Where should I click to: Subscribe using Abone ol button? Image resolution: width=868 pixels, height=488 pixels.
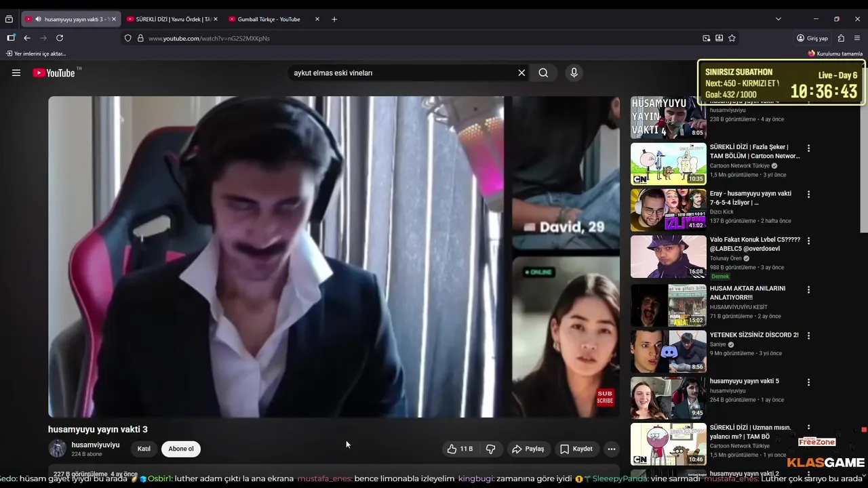(181, 449)
